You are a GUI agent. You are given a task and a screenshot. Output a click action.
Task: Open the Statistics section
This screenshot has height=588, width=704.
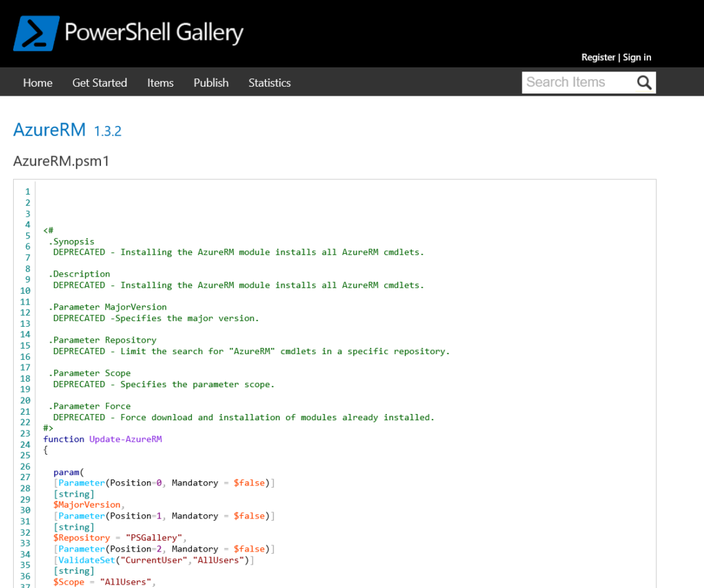coord(269,83)
